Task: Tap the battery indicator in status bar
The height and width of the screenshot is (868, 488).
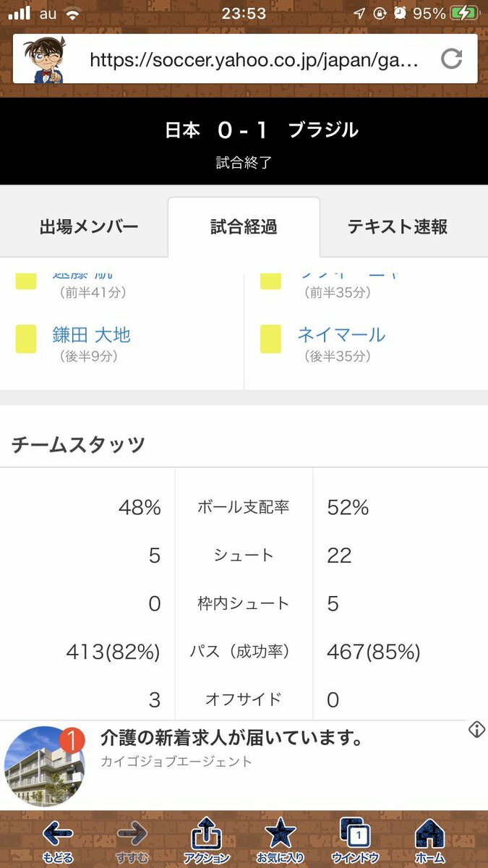Action: coord(463,14)
